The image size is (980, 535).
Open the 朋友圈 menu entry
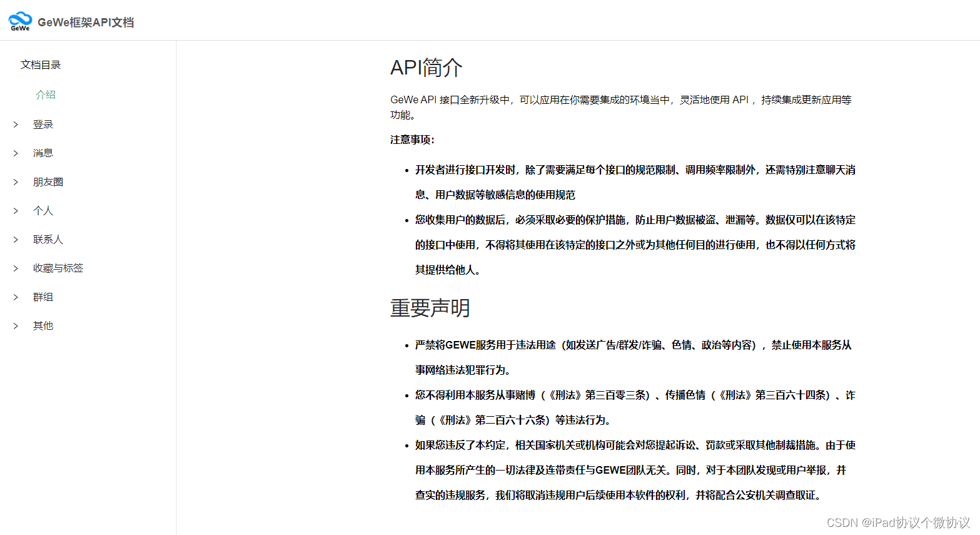(48, 182)
